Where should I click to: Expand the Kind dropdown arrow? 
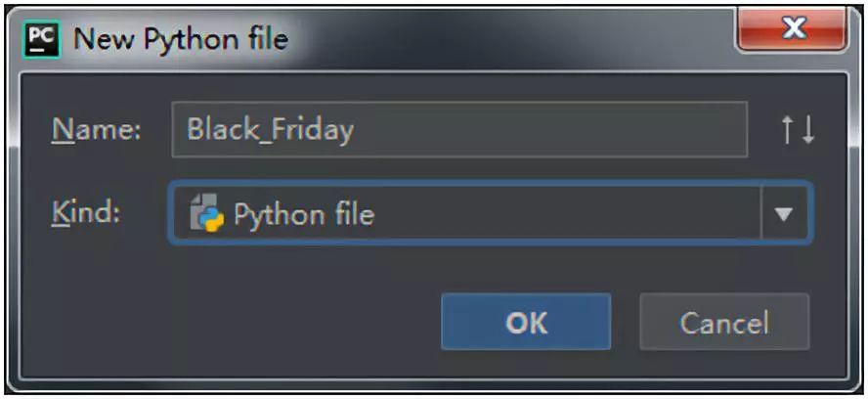point(784,213)
